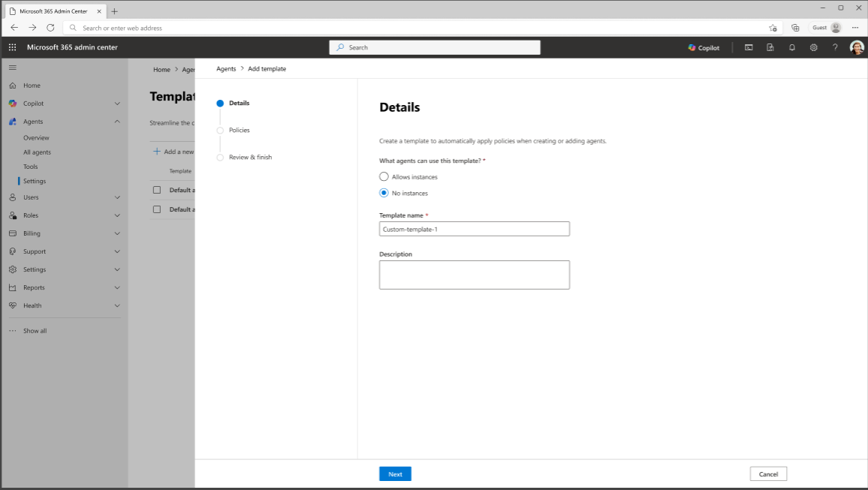This screenshot has height=490, width=868.
Task: Click the Agents icon in sidebar
Action: 13,122
